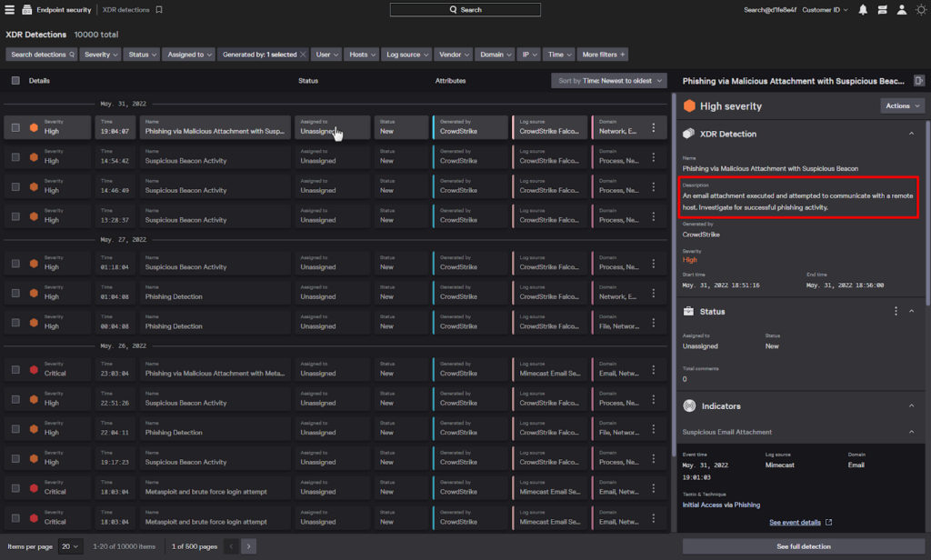This screenshot has height=560, width=931.
Task: Open the hamburger navigation menu
Action: click(9, 10)
